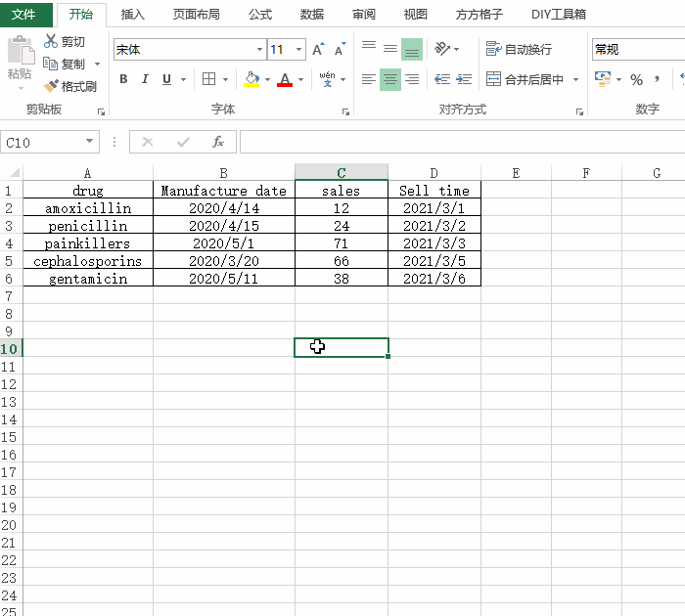
Task: Open the Name Box dropdown arrow
Action: click(x=90, y=142)
